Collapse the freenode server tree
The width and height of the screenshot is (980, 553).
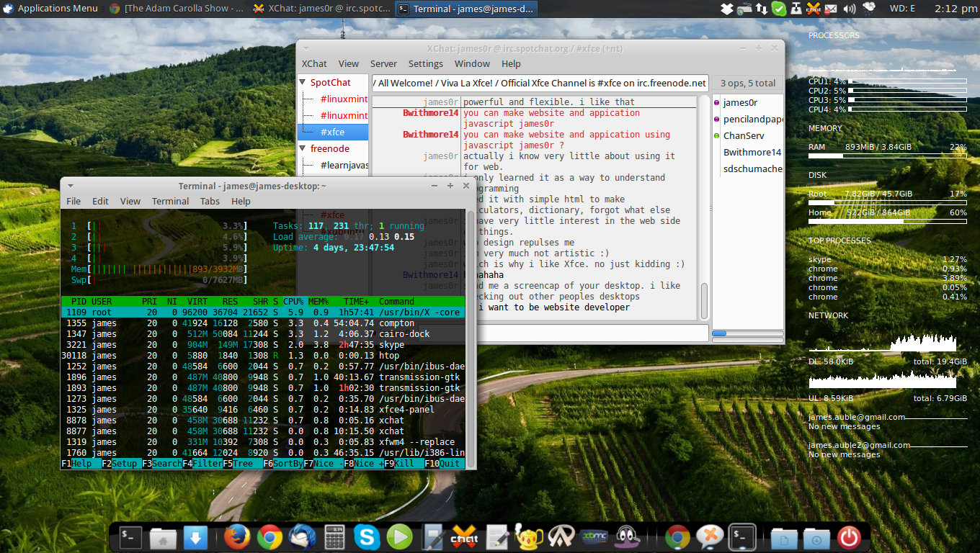pyautogui.click(x=303, y=149)
